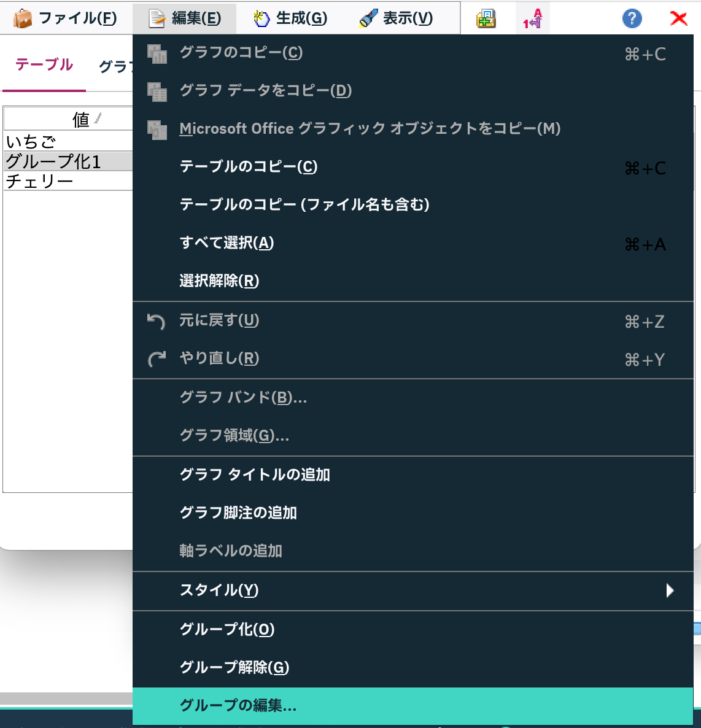701x728 pixels.
Task: Select すべて選択 in the 編集 menu
Action: (x=227, y=243)
